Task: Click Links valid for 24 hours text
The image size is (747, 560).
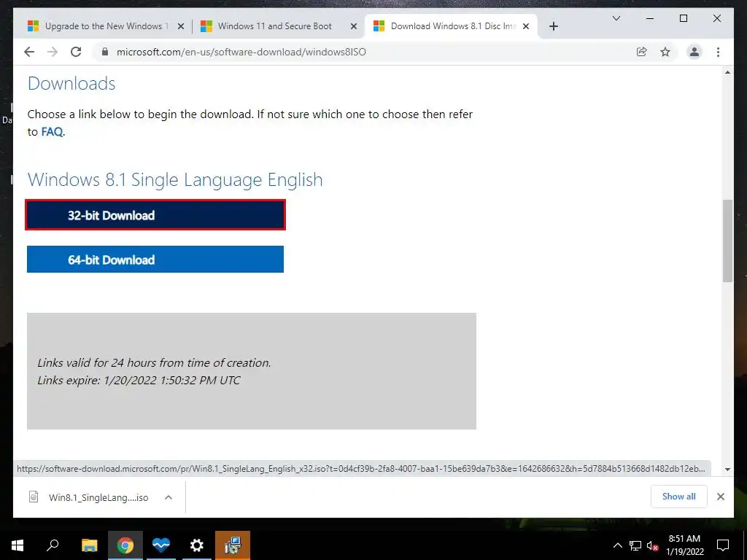Action: tap(154, 362)
